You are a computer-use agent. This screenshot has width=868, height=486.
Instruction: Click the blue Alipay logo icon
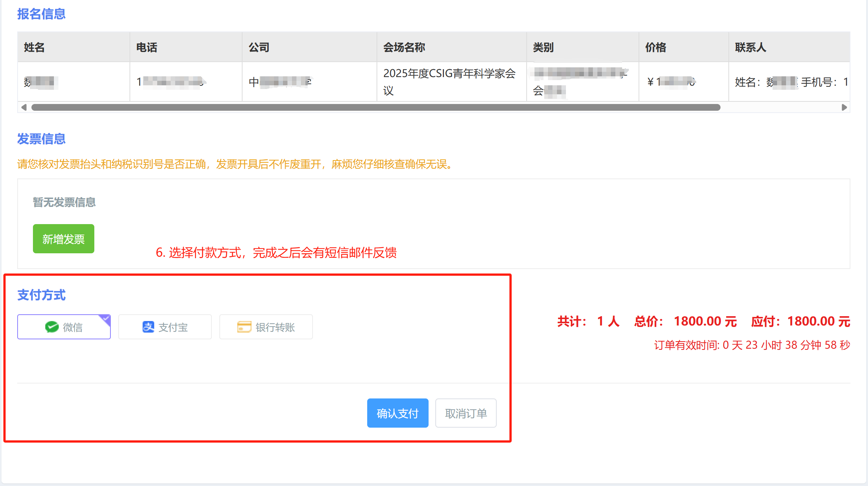coord(148,327)
